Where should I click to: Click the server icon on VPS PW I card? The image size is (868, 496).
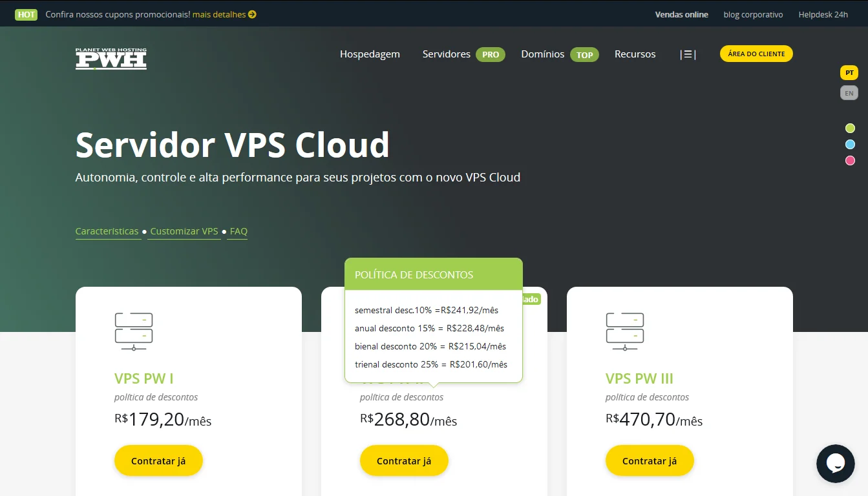pos(134,331)
